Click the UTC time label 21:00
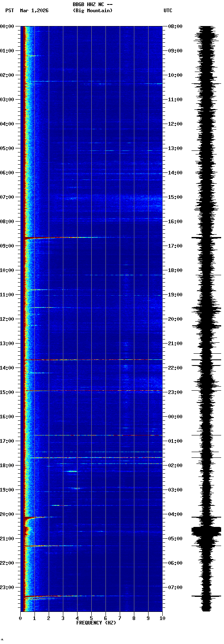224x644 pixels. click(x=175, y=344)
